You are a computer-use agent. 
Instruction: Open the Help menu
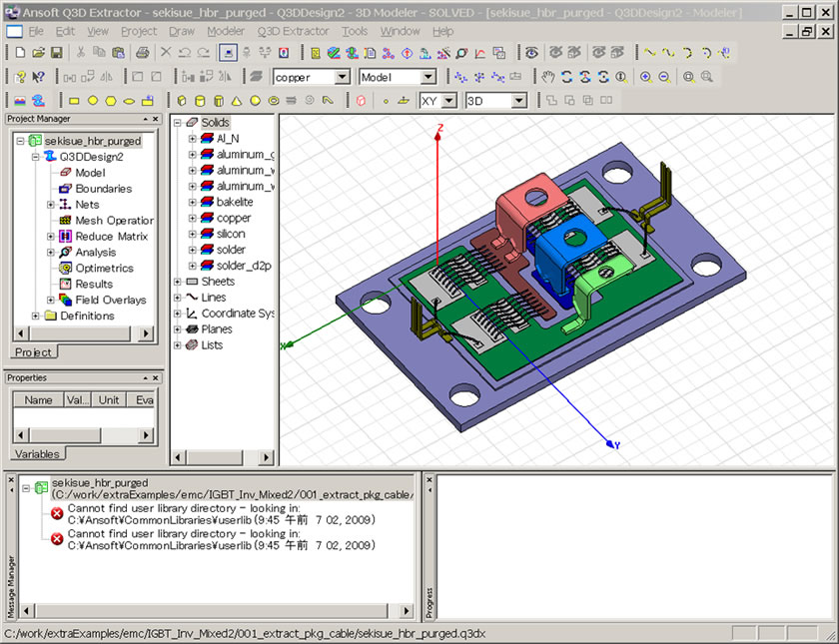point(442,32)
